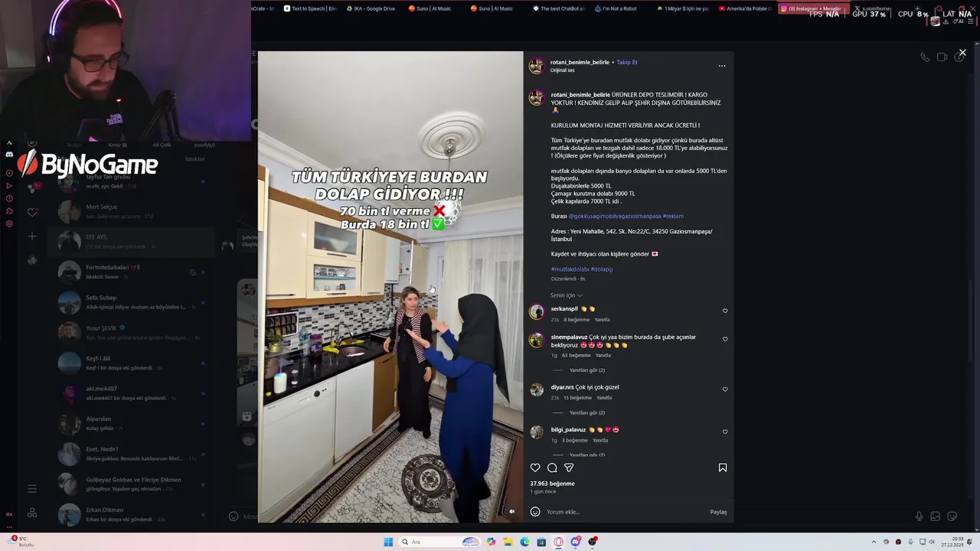
Task: Expand replies under diyar.nrs's comment
Action: coord(586,412)
